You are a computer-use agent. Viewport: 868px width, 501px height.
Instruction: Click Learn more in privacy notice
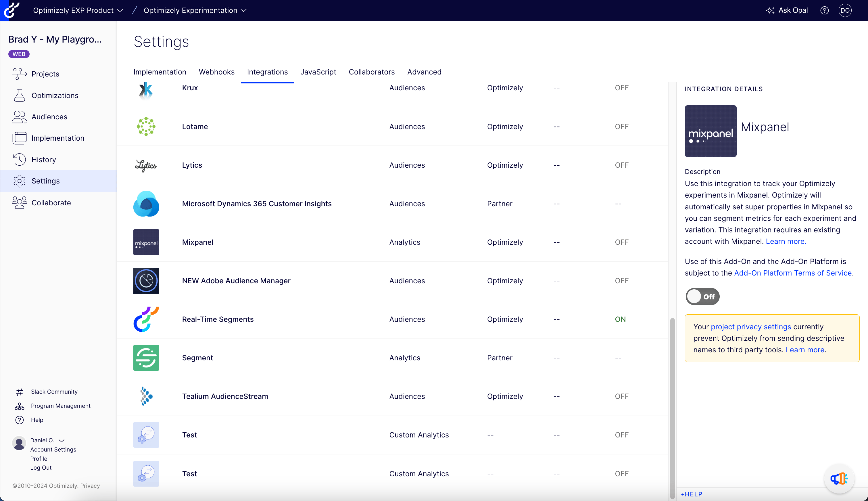pyautogui.click(x=805, y=350)
